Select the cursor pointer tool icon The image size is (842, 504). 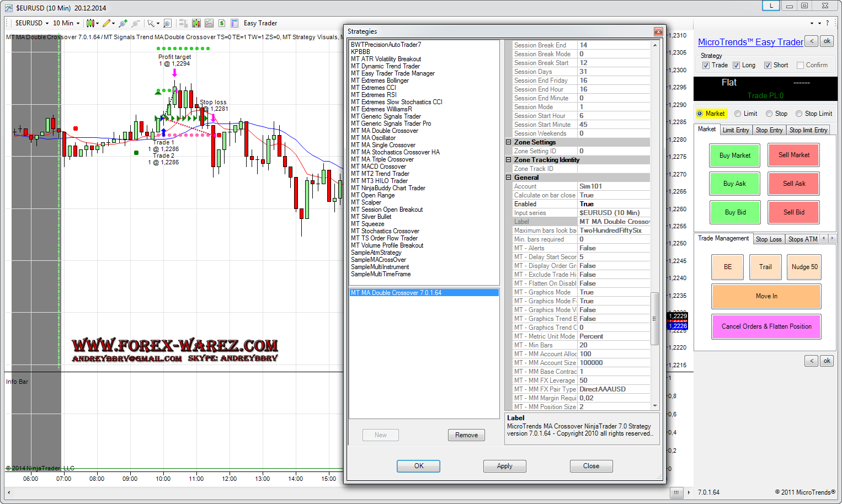coord(151,23)
